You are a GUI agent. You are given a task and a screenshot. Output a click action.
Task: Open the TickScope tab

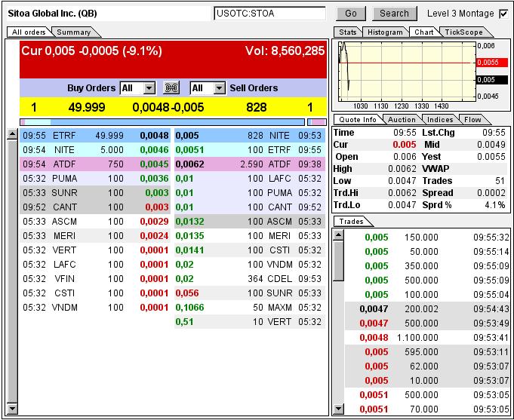point(463,32)
